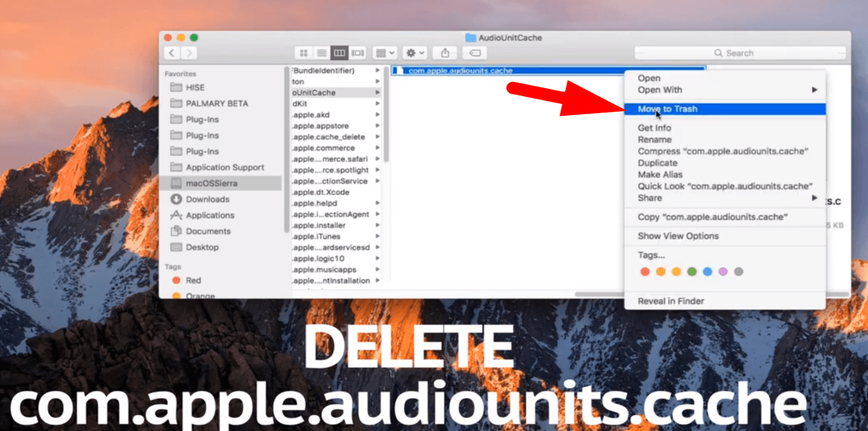
Task: Apply the orange tag color
Action: pyautogui.click(x=661, y=272)
